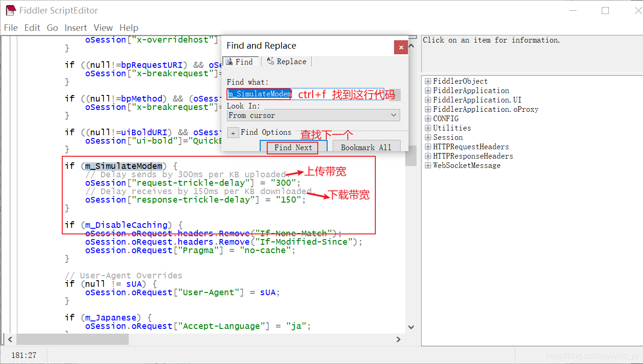
Task: Open the Edit menu
Action: (32, 28)
